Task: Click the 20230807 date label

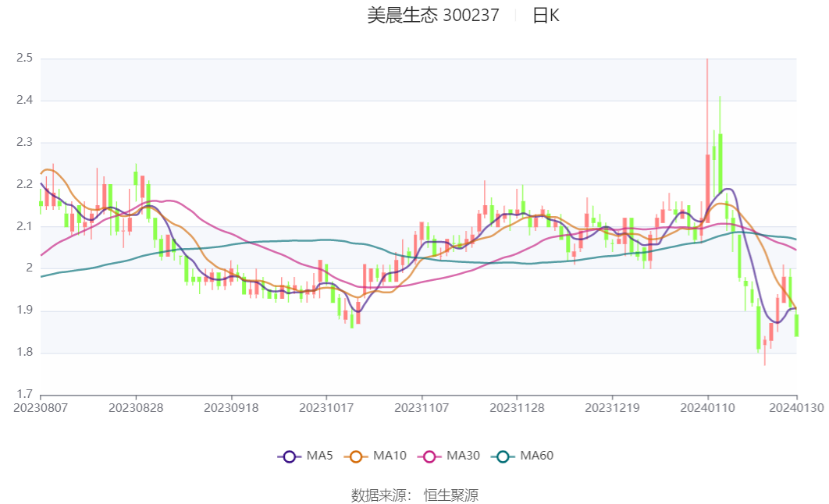Action: (x=38, y=407)
